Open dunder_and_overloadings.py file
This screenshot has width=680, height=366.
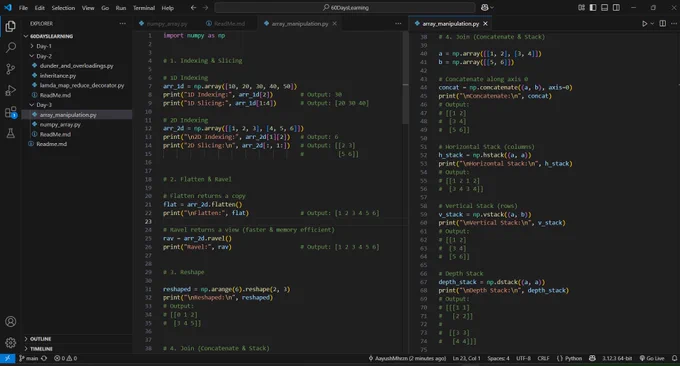coord(76,66)
